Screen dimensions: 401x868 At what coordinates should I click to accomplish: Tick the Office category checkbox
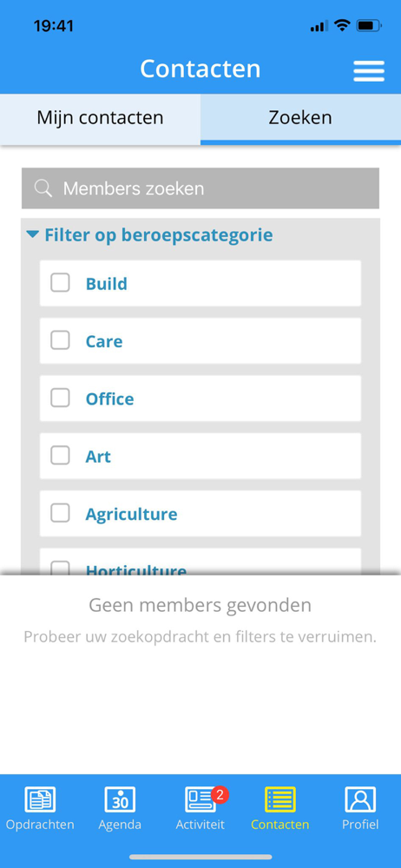(x=61, y=398)
